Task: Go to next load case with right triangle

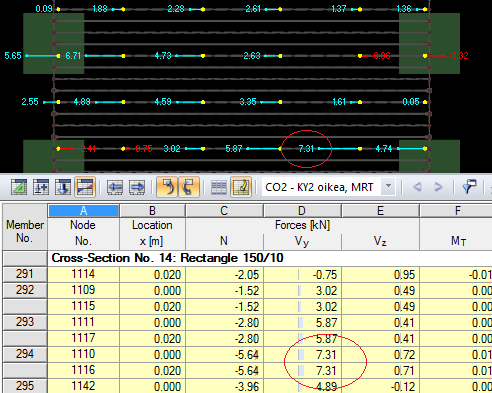Action: pos(438,187)
